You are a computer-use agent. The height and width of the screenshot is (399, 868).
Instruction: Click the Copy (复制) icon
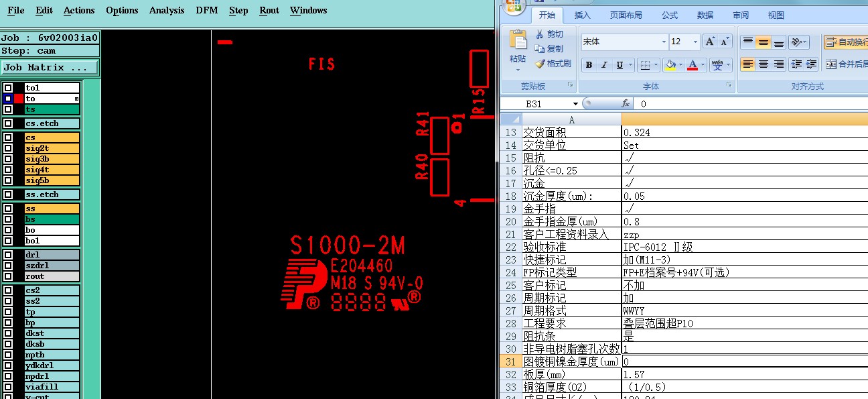click(x=540, y=49)
